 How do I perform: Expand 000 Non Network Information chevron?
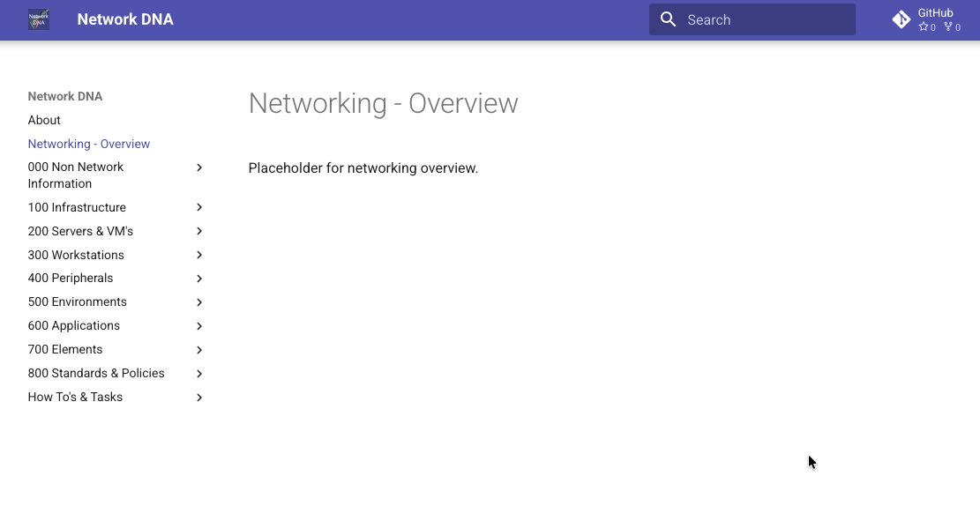coord(199,167)
